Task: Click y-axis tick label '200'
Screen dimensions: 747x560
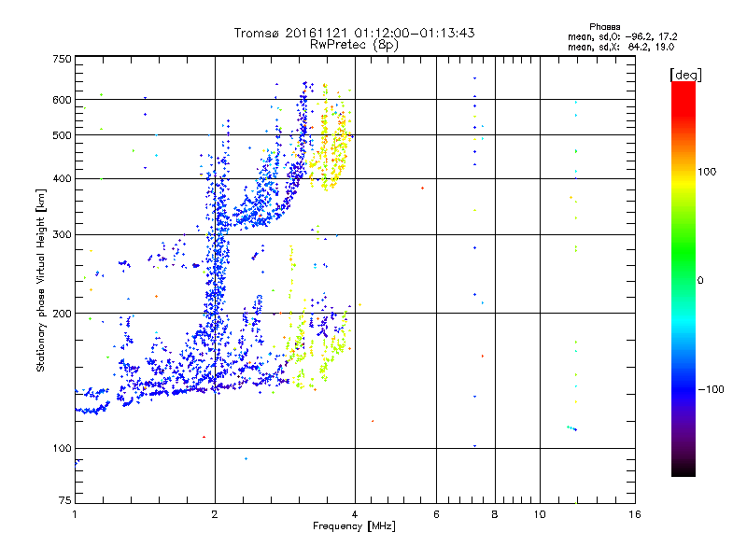Action: tap(62, 314)
